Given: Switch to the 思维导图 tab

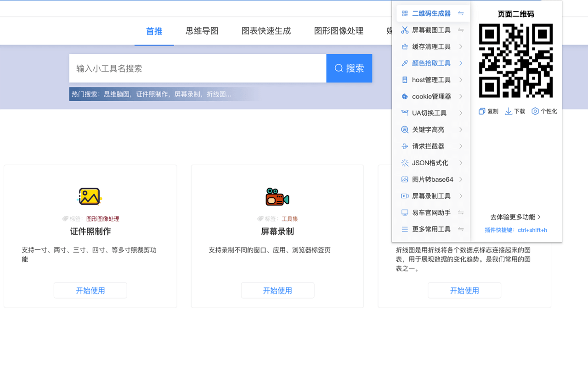Looking at the screenshot, I should 202,31.
